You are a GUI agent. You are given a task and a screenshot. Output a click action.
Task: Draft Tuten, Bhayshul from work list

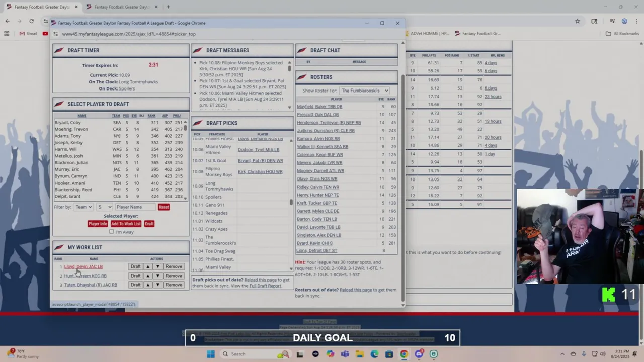(x=135, y=285)
